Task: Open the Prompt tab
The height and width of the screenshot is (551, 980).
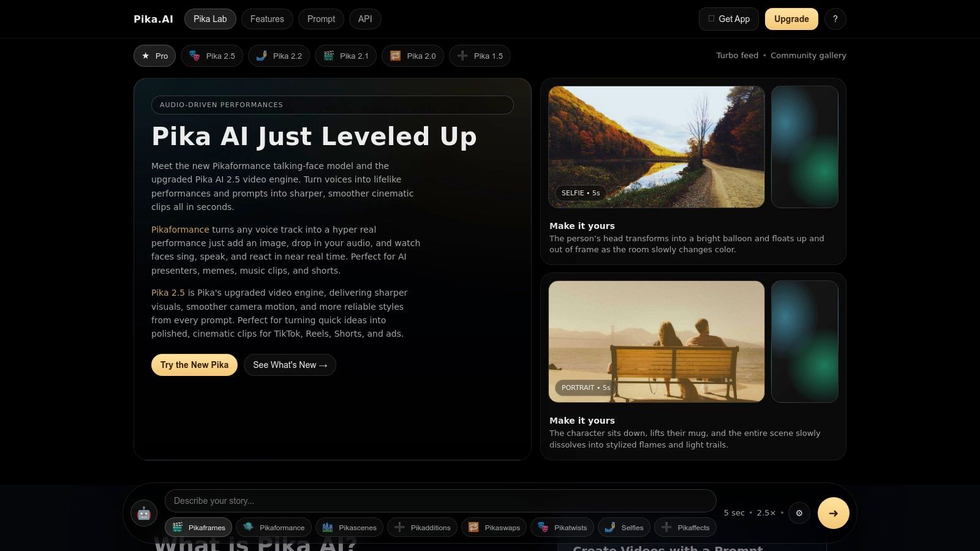Action: click(x=321, y=19)
